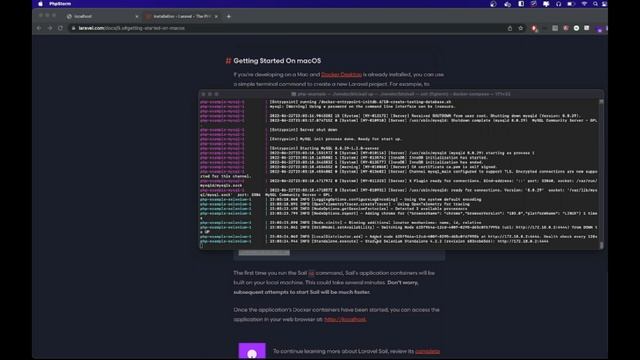
Task: Reload the Laravel docs page
Action: click(60, 28)
